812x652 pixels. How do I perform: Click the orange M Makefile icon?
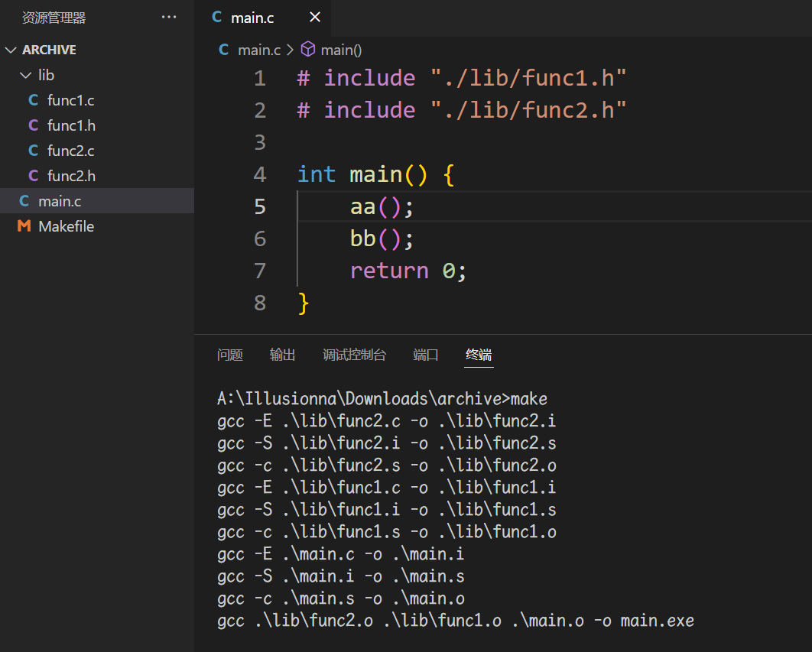(24, 226)
